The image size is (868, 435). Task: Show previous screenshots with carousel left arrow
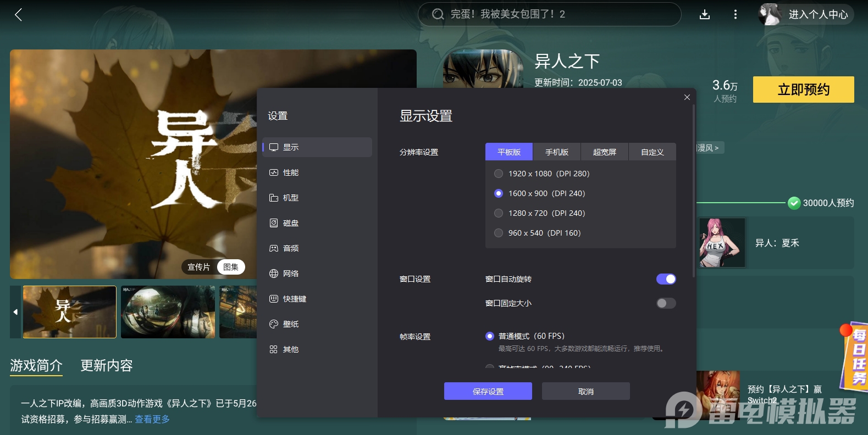coord(15,312)
